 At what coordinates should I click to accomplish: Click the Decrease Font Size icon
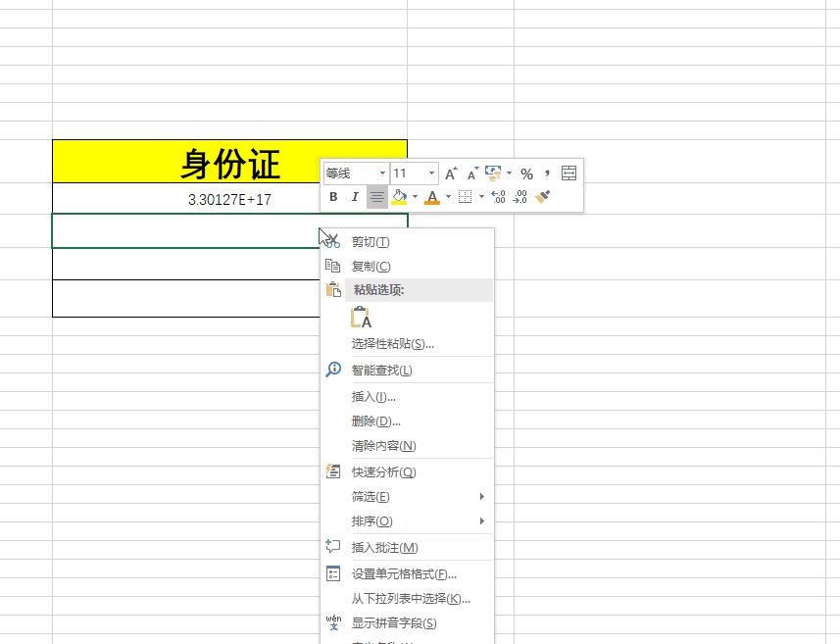pos(471,173)
